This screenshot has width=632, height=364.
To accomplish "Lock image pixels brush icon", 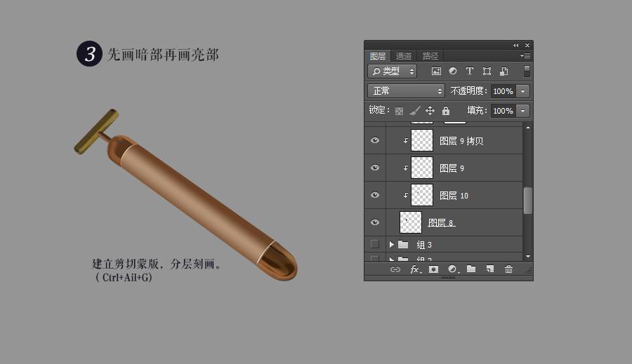I will click(415, 110).
